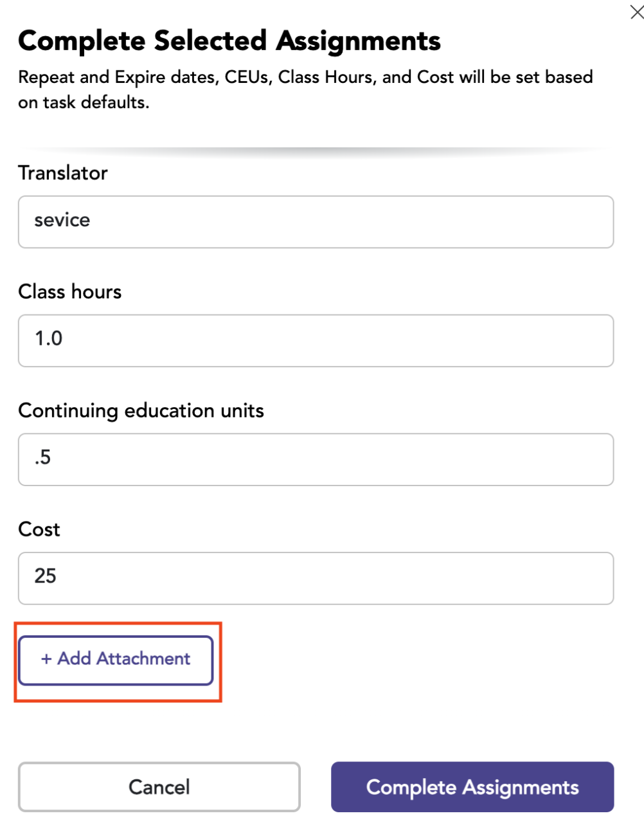644x818 pixels.
Task: Close the Complete Selected Assignments dialog
Action: pyautogui.click(x=636, y=12)
